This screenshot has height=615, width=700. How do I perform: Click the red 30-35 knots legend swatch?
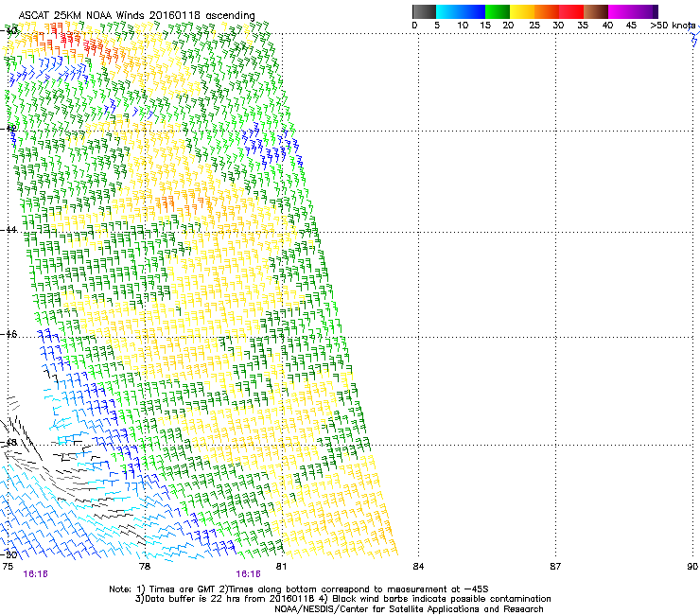click(x=571, y=11)
